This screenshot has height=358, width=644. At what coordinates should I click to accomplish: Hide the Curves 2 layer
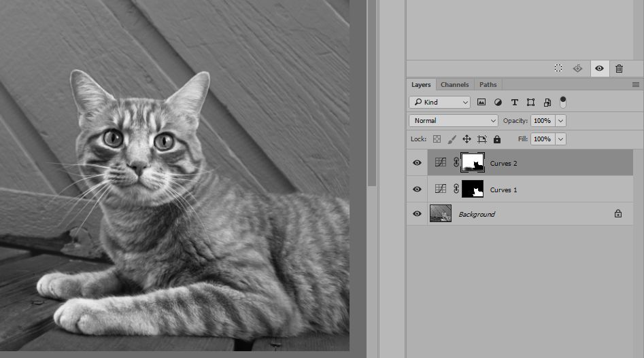pos(417,163)
